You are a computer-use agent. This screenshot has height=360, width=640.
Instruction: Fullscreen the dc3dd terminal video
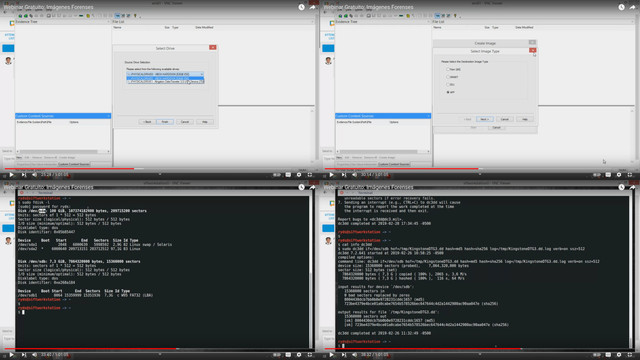click(630, 355)
